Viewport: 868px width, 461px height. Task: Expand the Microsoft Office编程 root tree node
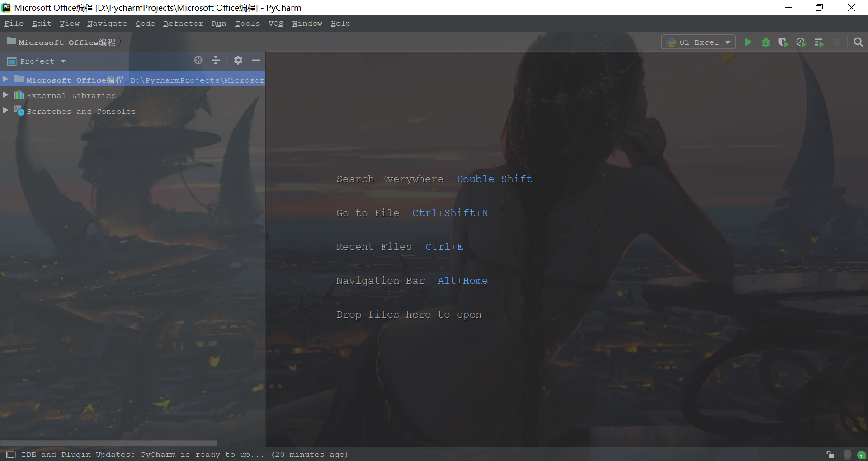tap(5, 79)
